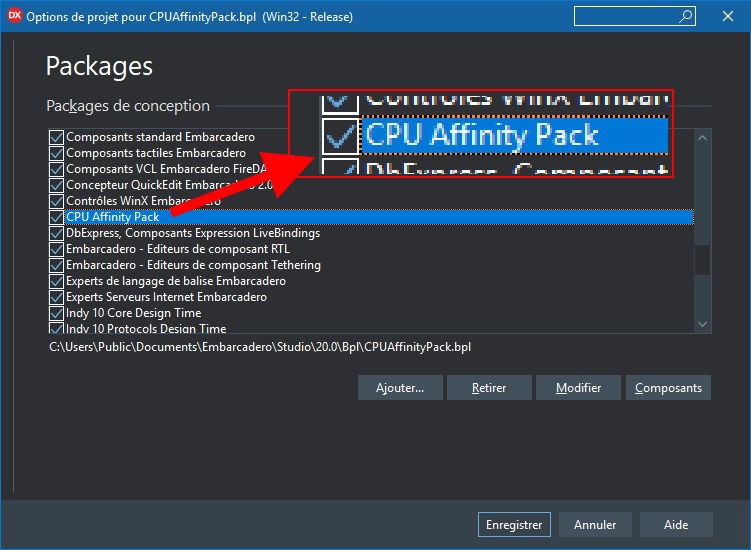751x550 pixels.
Task: Toggle Composants VCL Embarcadero FireDAC checkbox
Action: tap(57, 169)
